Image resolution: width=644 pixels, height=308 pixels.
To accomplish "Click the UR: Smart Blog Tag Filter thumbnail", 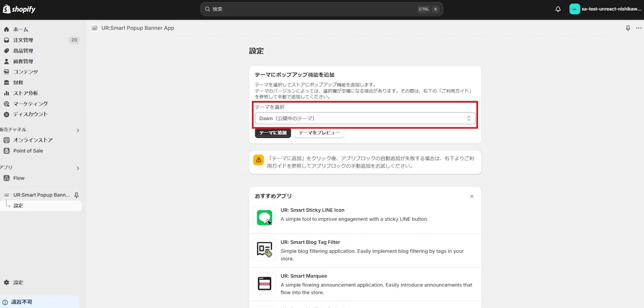I will (264, 250).
